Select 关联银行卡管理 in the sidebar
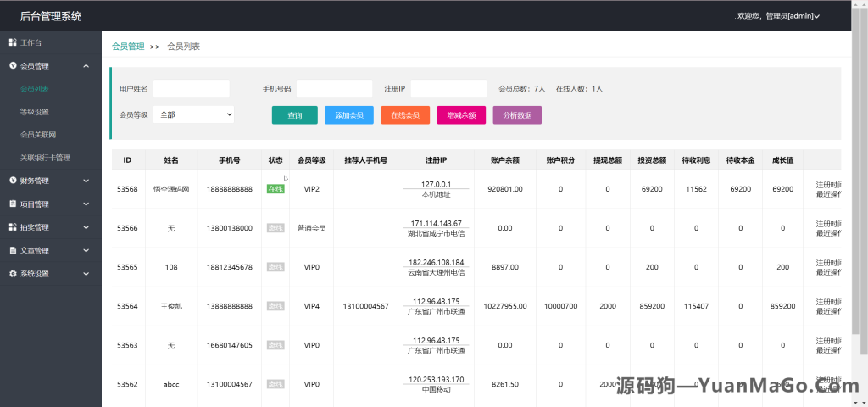 45,158
